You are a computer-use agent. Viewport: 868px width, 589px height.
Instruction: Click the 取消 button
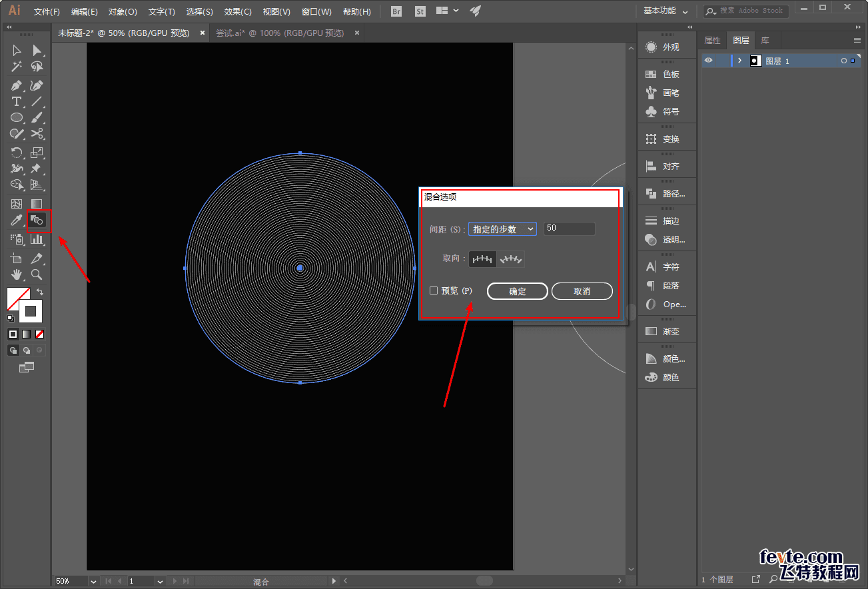[x=582, y=291]
